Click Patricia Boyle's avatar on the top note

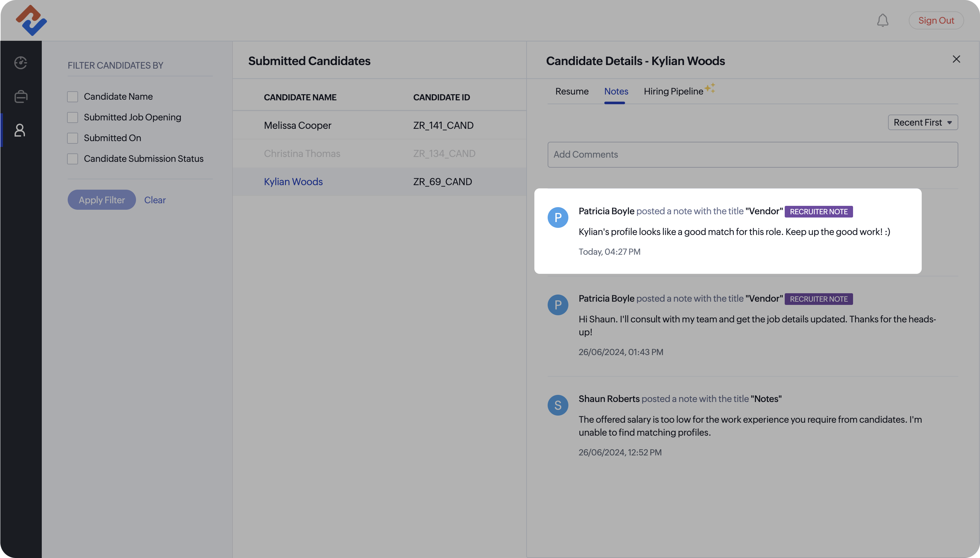(558, 218)
